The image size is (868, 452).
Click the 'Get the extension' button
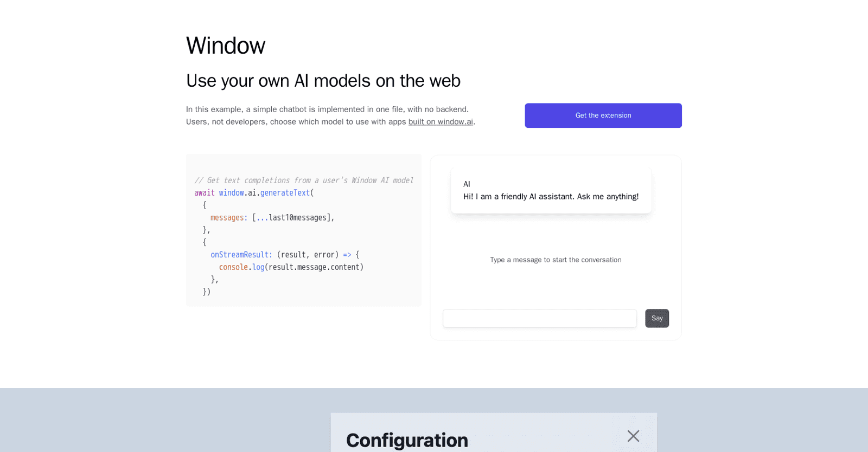coord(603,115)
